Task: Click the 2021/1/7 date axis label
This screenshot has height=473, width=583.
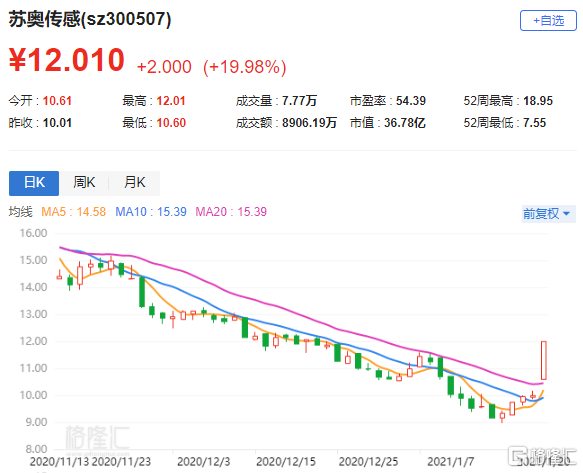Action: pyautogui.click(x=450, y=462)
